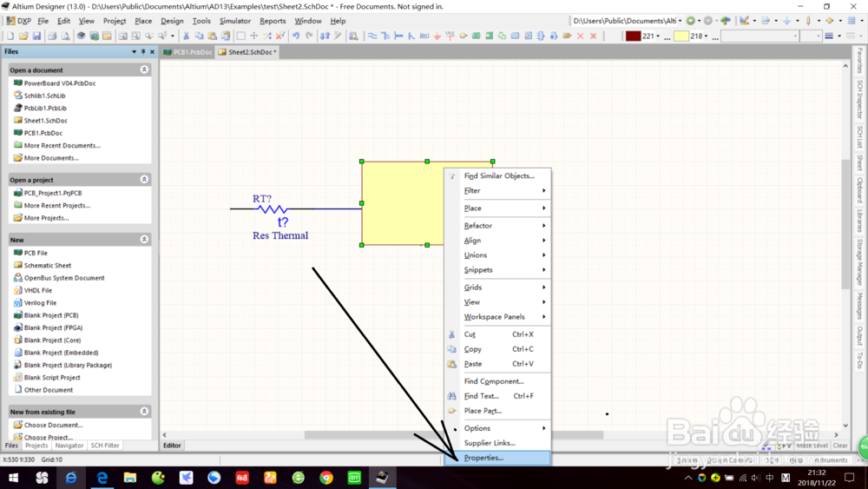Open PowerBoard V04.PcbDoc from recent documents
Screen dimensions: 868x489
point(60,83)
